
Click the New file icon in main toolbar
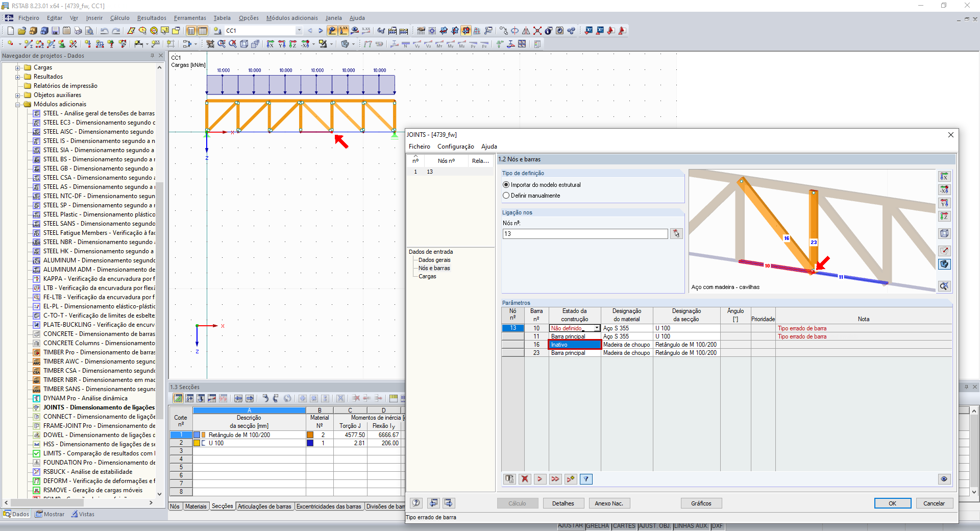tap(10, 31)
